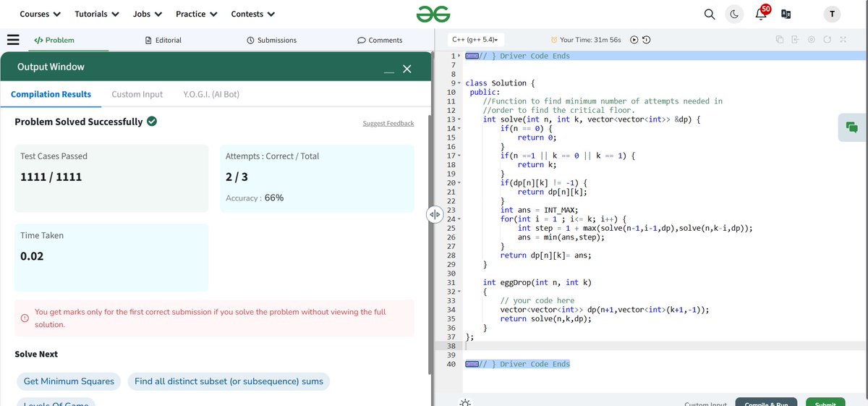Resume the timer with play icon
868x406 pixels.
click(x=634, y=40)
